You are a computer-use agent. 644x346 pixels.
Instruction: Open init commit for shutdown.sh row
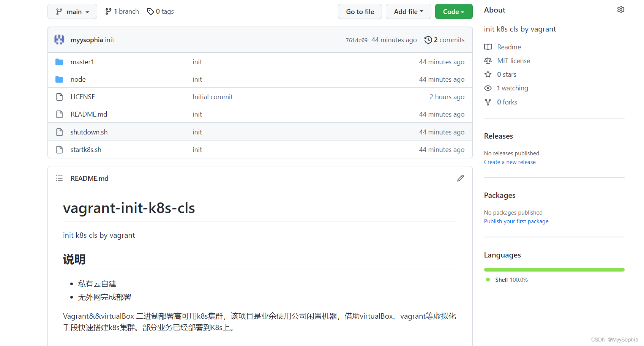pos(197,132)
